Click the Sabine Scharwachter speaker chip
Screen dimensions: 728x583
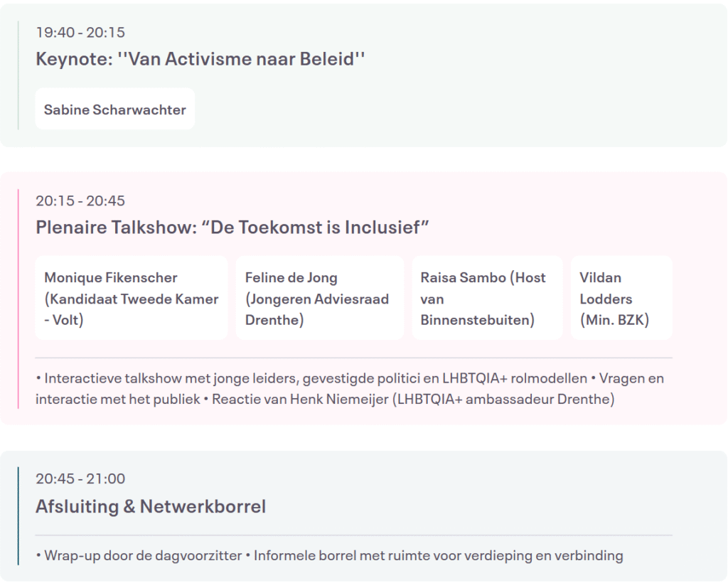[x=114, y=109]
